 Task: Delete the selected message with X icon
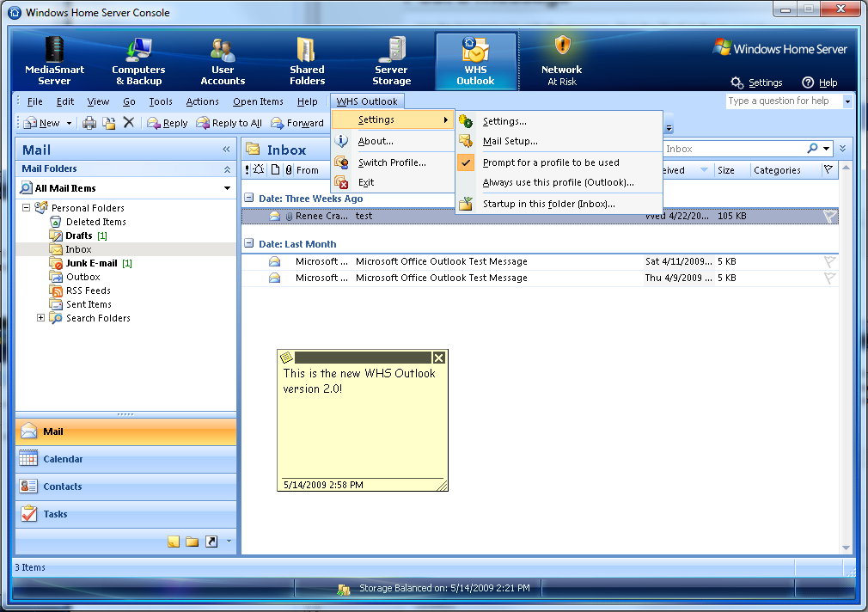[128, 122]
